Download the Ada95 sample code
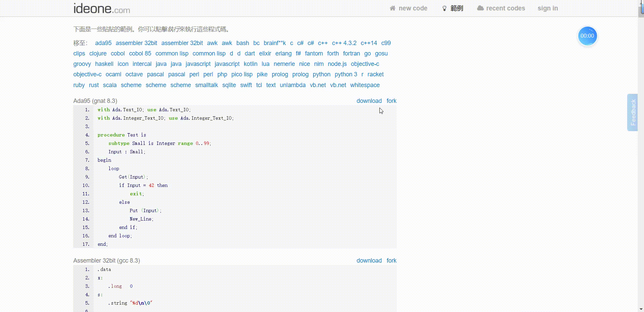The height and width of the screenshot is (312, 644). (x=369, y=101)
